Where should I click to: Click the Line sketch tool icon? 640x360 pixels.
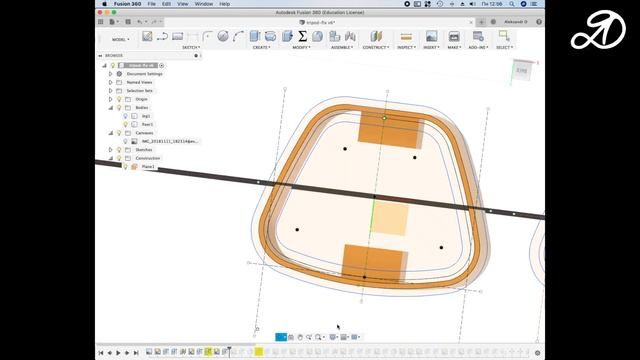[162, 36]
